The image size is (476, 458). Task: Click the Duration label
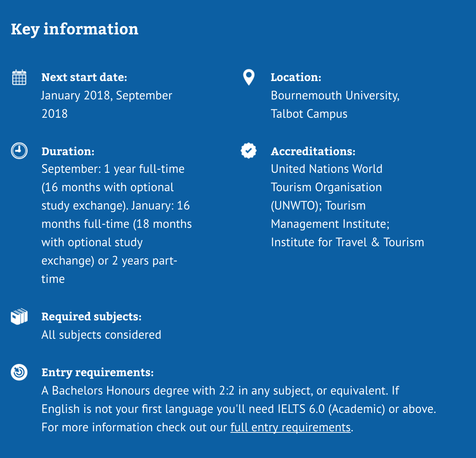(x=68, y=151)
